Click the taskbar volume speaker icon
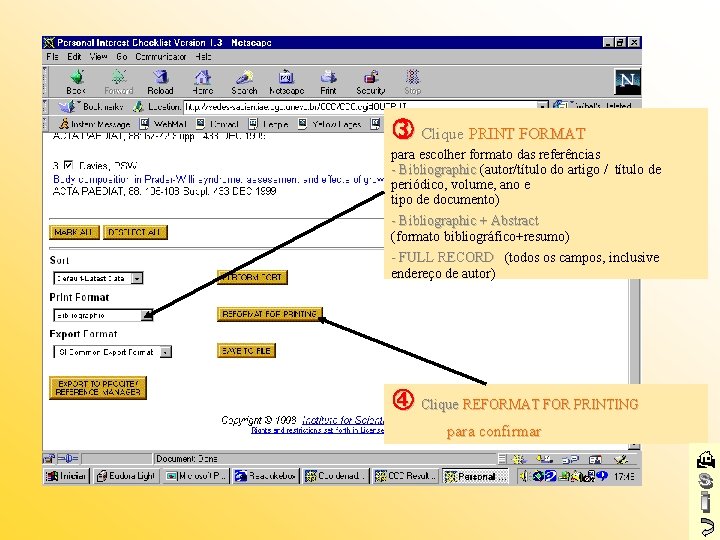Viewport: 720px width, 540px height. click(x=523, y=477)
